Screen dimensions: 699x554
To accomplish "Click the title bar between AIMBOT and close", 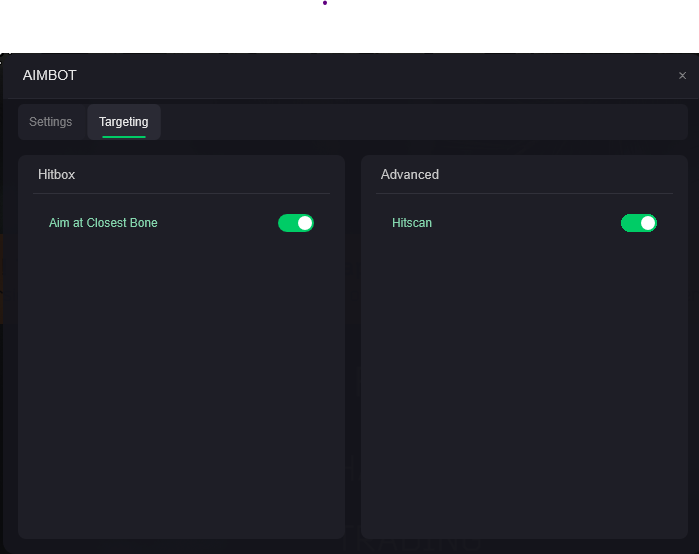I will coord(370,75).
